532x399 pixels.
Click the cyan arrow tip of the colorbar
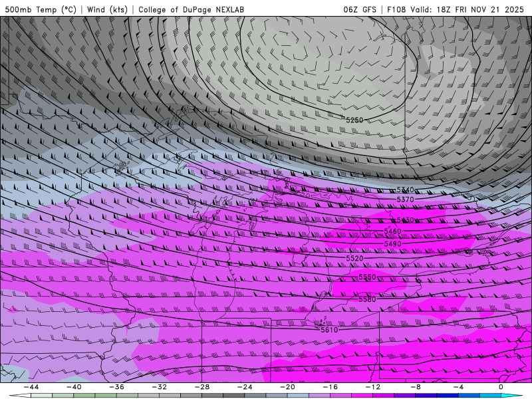[x=512, y=396]
